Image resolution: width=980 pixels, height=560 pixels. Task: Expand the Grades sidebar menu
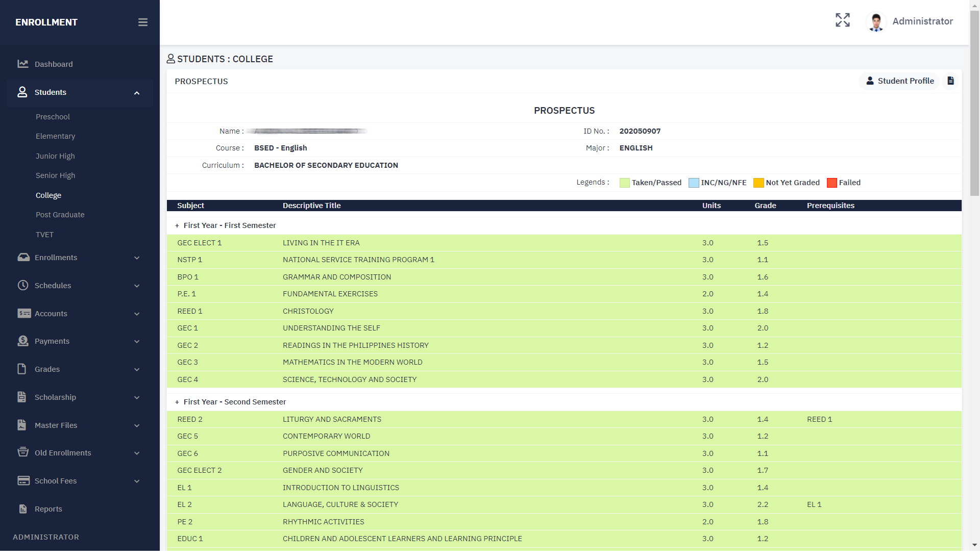click(137, 370)
